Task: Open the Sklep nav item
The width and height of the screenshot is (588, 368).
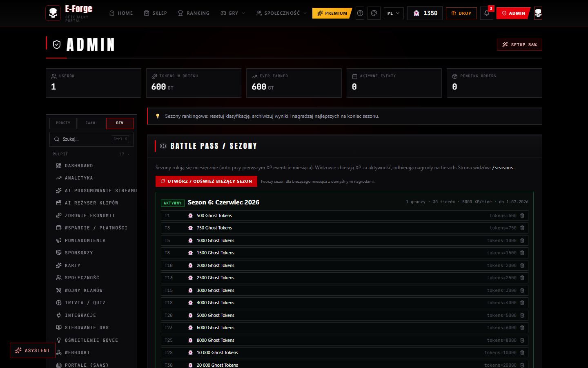Action: pos(156,13)
